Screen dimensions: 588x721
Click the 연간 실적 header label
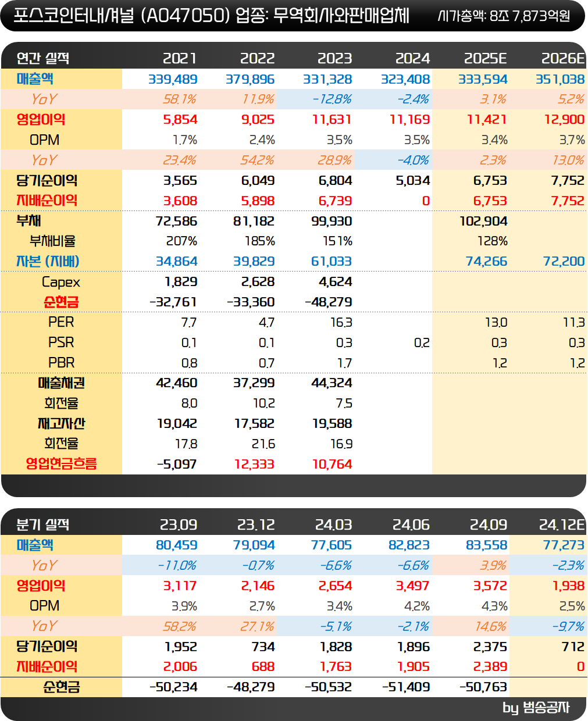pos(43,58)
